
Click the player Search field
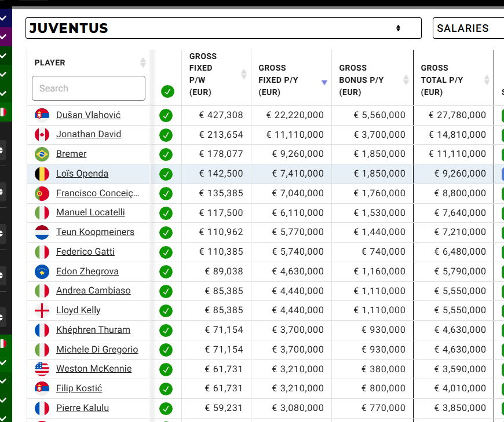tap(89, 89)
